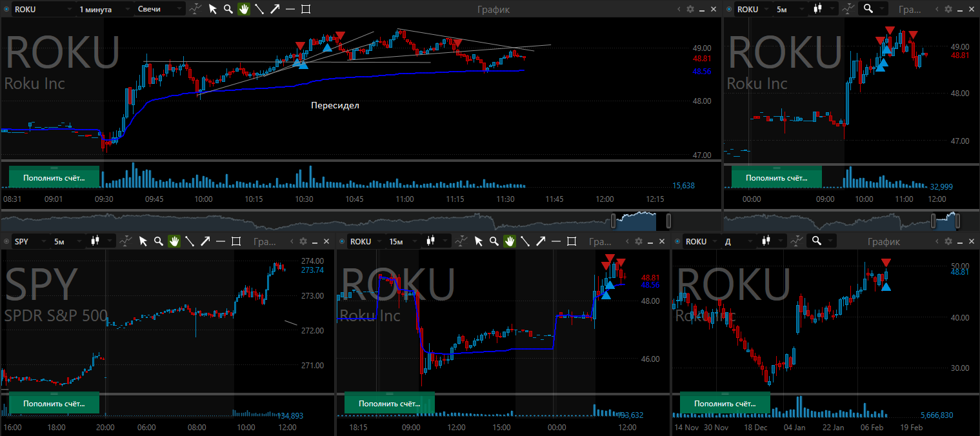Open the 15м timeframe dropdown
980x436 pixels.
pos(403,241)
